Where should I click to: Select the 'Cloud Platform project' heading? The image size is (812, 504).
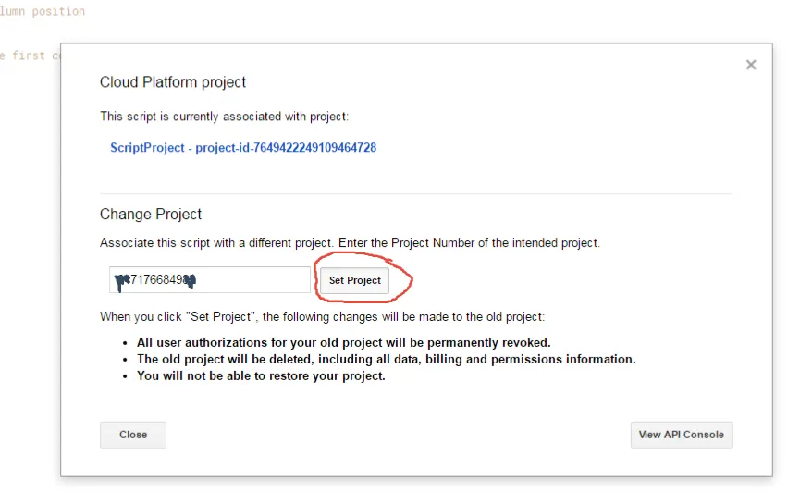point(173,82)
